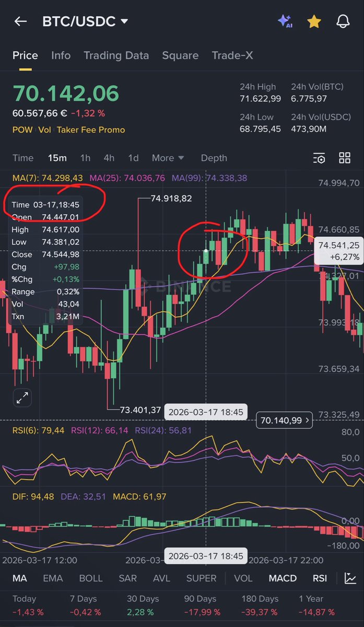Tap the chart low marker 73.401,37
The height and width of the screenshot is (627, 364).
coord(140,410)
